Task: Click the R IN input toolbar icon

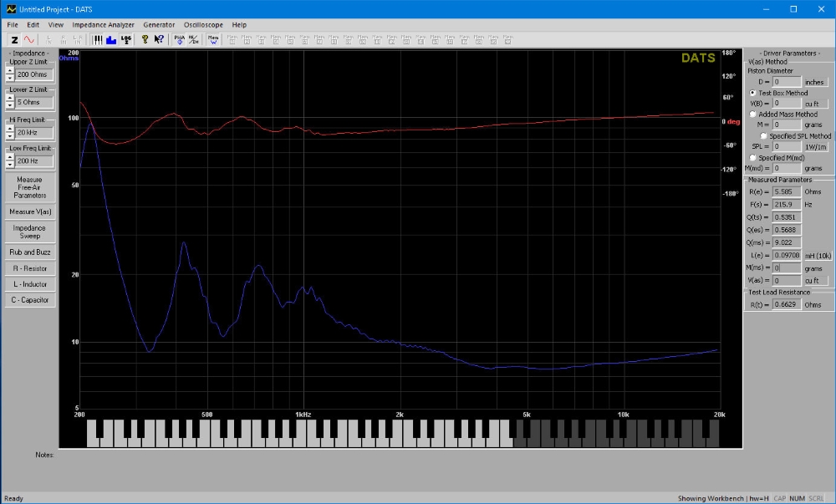Action: tap(63, 39)
